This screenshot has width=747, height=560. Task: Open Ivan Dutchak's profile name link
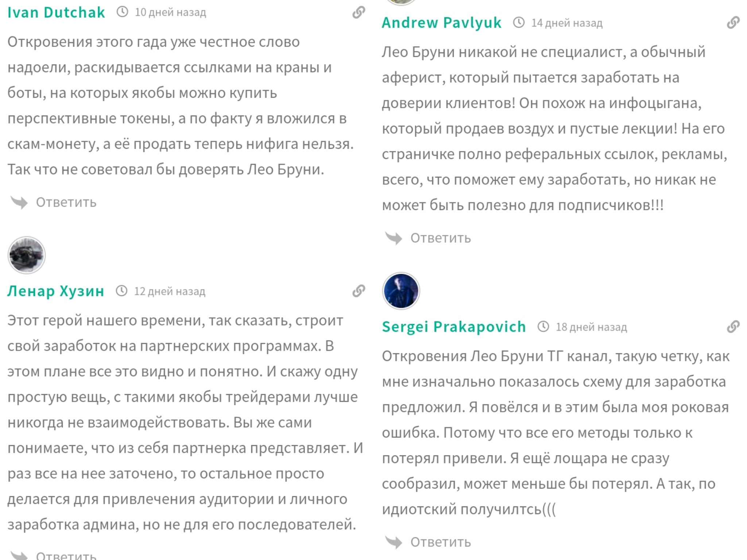click(56, 12)
